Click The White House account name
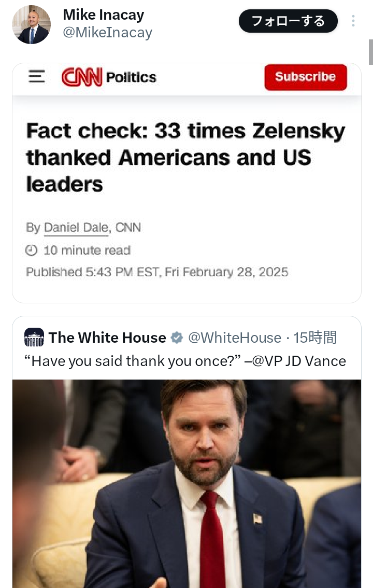The height and width of the screenshot is (588, 373). (107, 338)
